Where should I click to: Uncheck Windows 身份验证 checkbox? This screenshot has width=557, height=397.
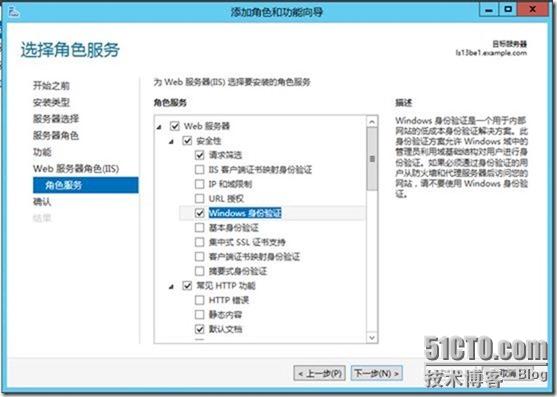pyautogui.click(x=200, y=213)
